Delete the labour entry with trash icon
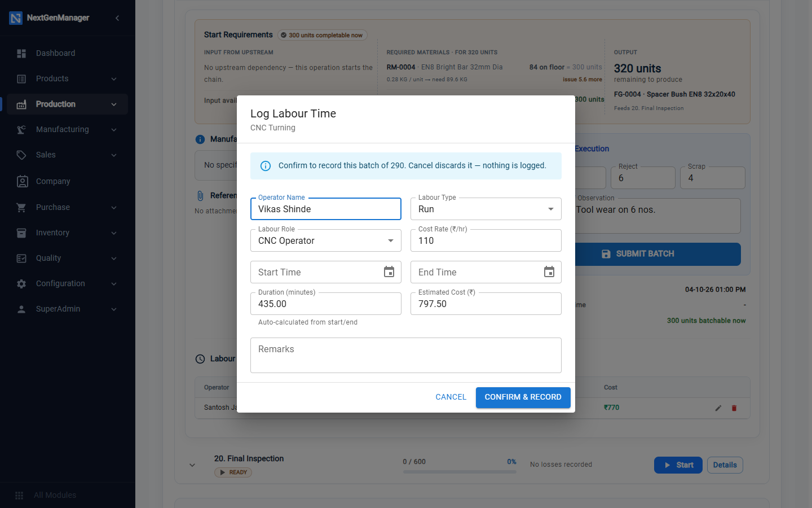Screen dimensions: 812x508 coord(734,408)
